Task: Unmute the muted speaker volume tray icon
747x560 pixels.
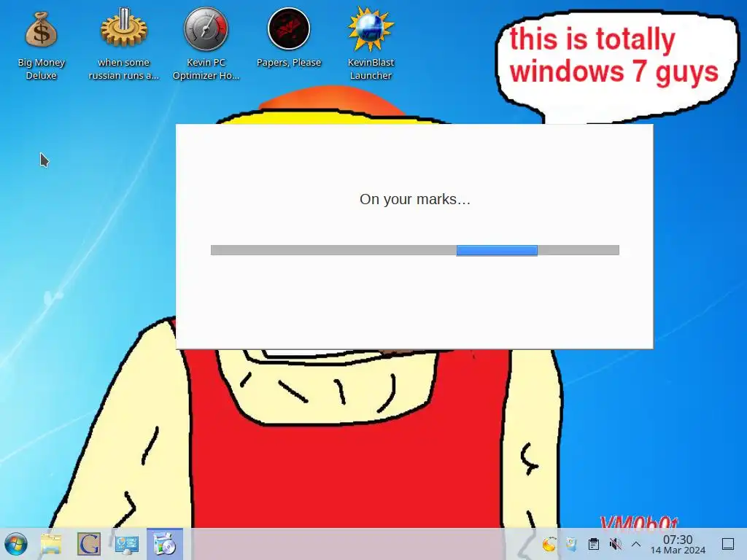Action: click(615, 544)
